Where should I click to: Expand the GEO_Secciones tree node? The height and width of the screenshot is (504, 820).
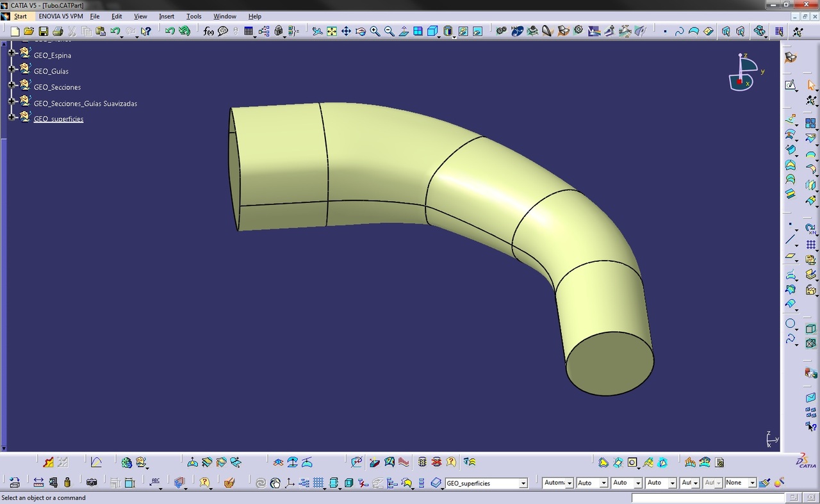pyautogui.click(x=12, y=85)
